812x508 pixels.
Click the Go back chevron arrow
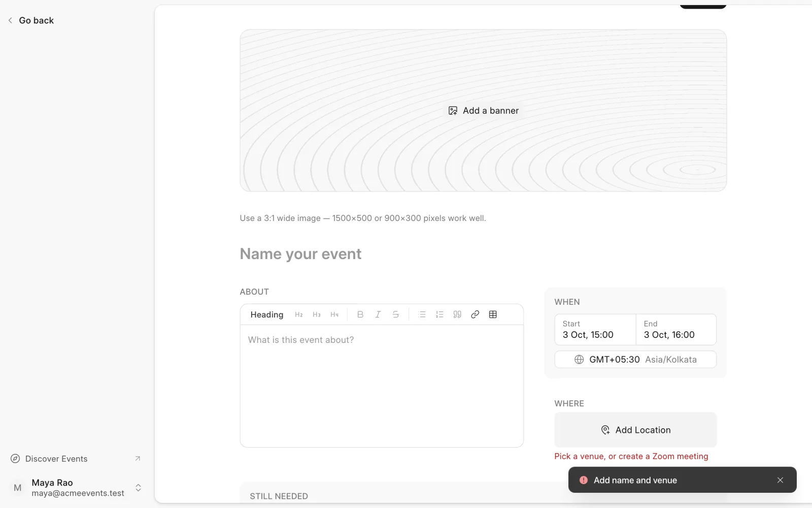[x=10, y=20]
